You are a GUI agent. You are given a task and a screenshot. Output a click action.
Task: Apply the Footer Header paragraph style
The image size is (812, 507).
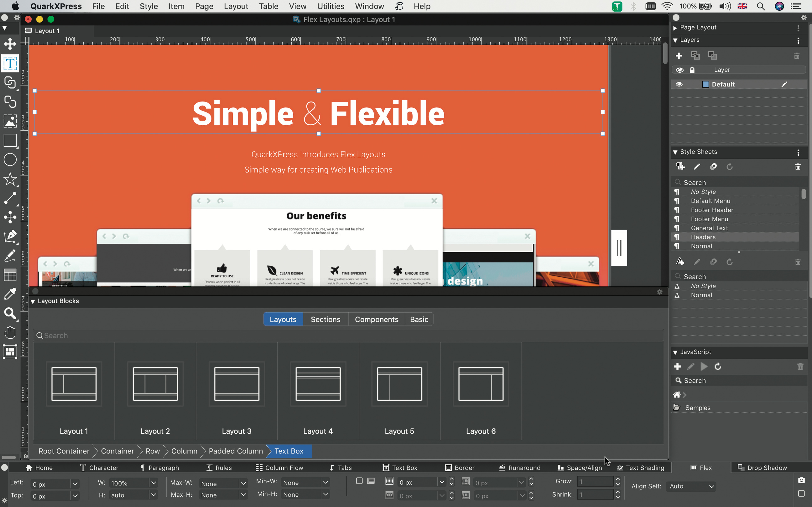click(x=712, y=210)
